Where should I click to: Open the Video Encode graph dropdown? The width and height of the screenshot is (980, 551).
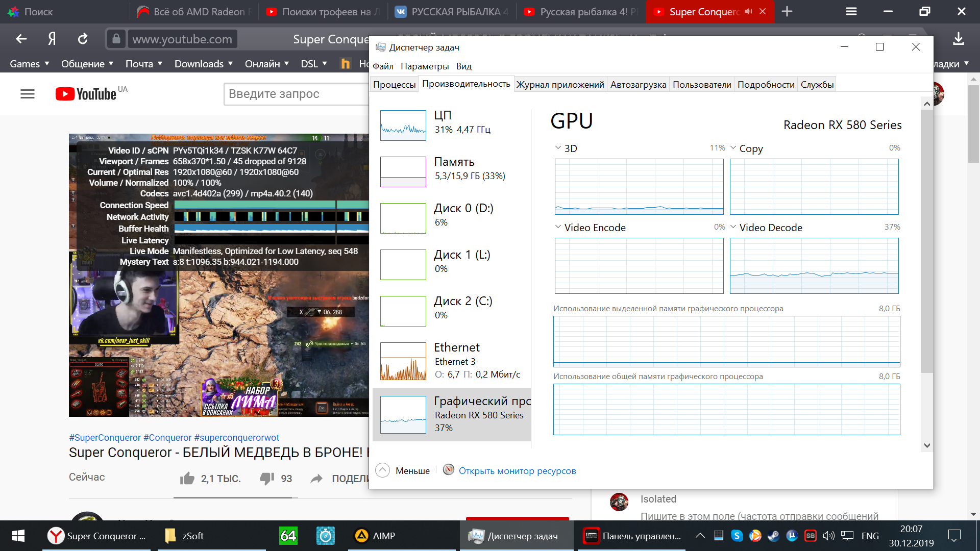point(558,227)
